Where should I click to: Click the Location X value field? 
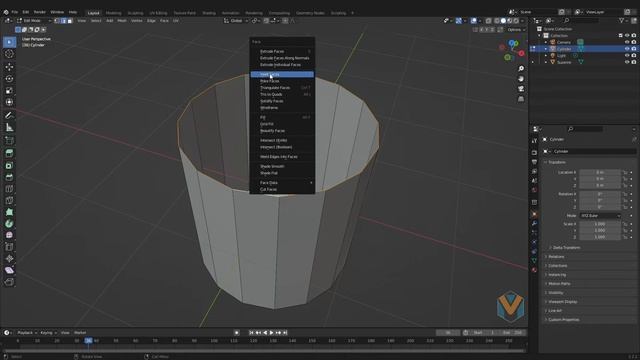(600, 172)
